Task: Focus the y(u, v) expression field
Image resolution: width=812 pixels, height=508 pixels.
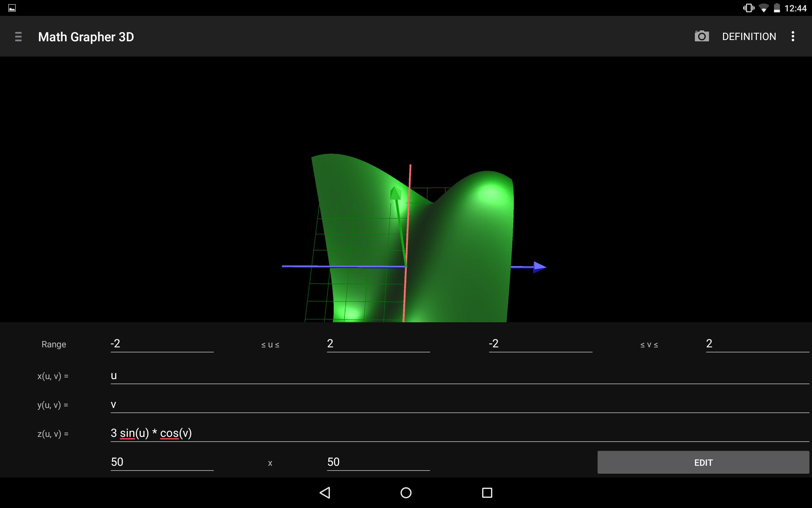Action: [x=460, y=404]
